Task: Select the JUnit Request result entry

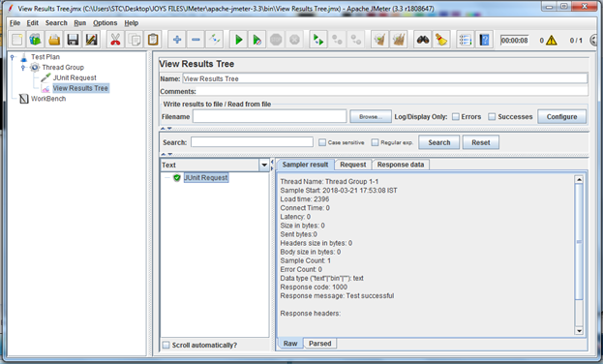Action: tap(206, 178)
